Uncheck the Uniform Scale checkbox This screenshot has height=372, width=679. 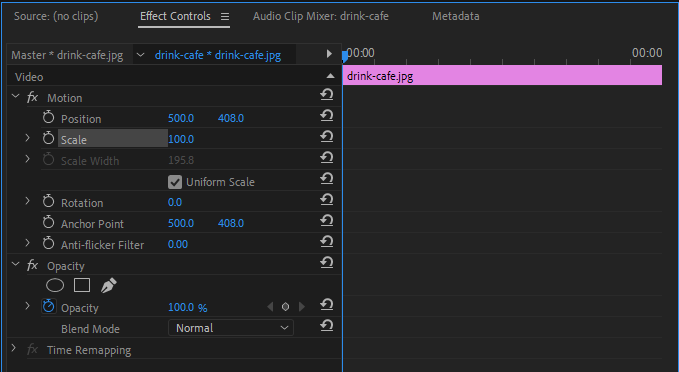175,182
